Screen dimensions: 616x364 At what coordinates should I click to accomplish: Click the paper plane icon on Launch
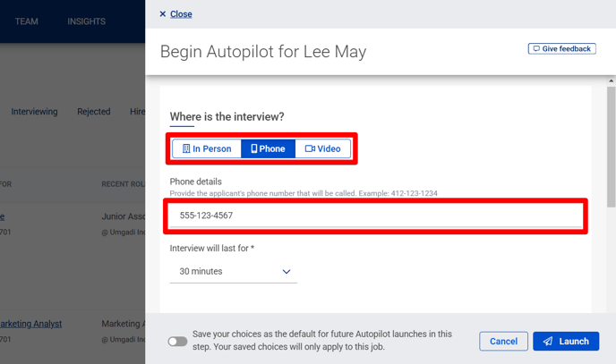(x=548, y=342)
